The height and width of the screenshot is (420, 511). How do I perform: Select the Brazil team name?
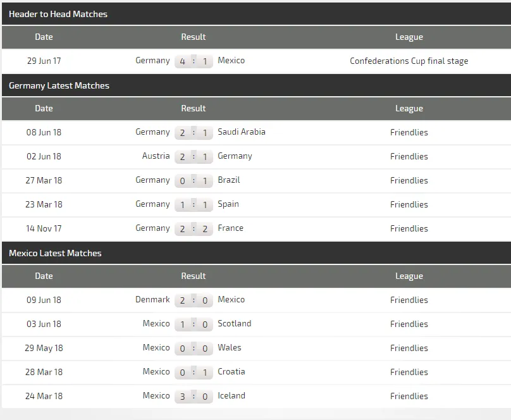(228, 180)
